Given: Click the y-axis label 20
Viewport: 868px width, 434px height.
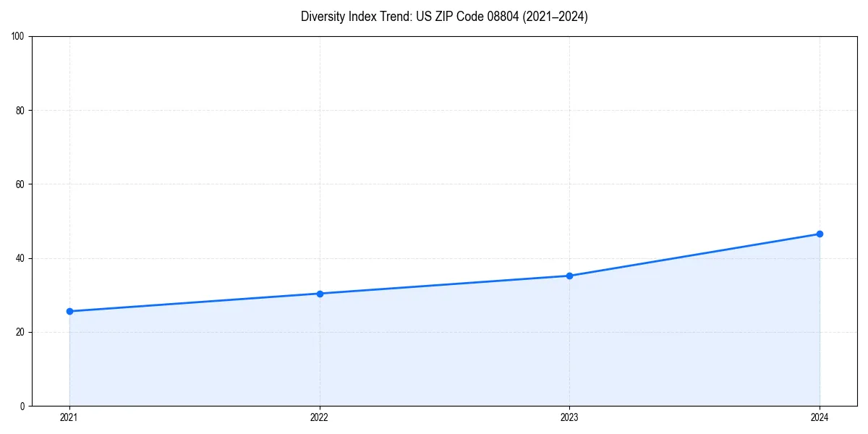Looking at the screenshot, I should coord(21,332).
